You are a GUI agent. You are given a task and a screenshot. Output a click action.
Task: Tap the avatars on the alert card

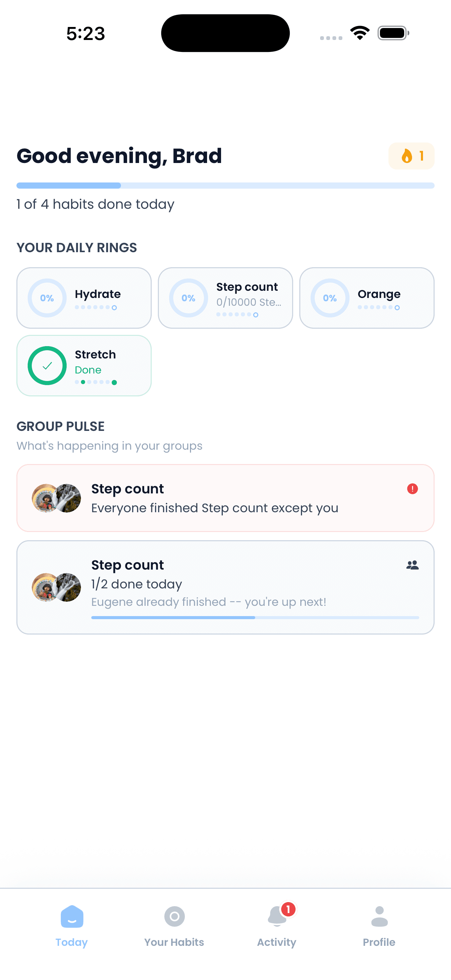tap(56, 498)
